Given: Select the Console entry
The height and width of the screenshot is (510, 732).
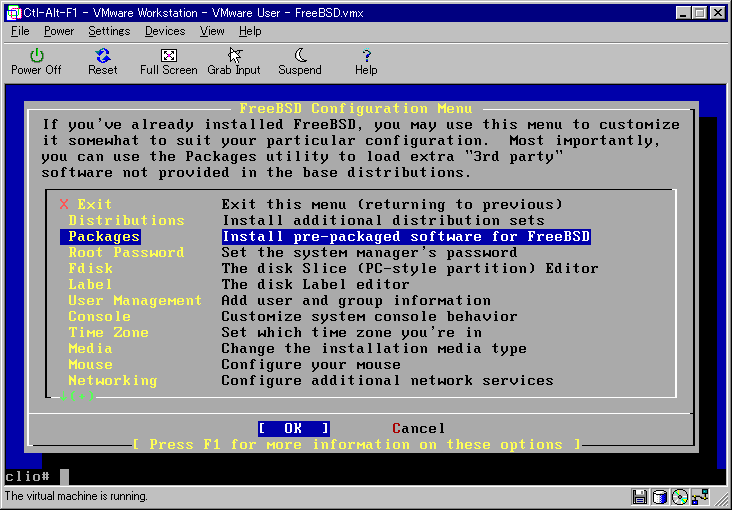Looking at the screenshot, I should [99, 317].
